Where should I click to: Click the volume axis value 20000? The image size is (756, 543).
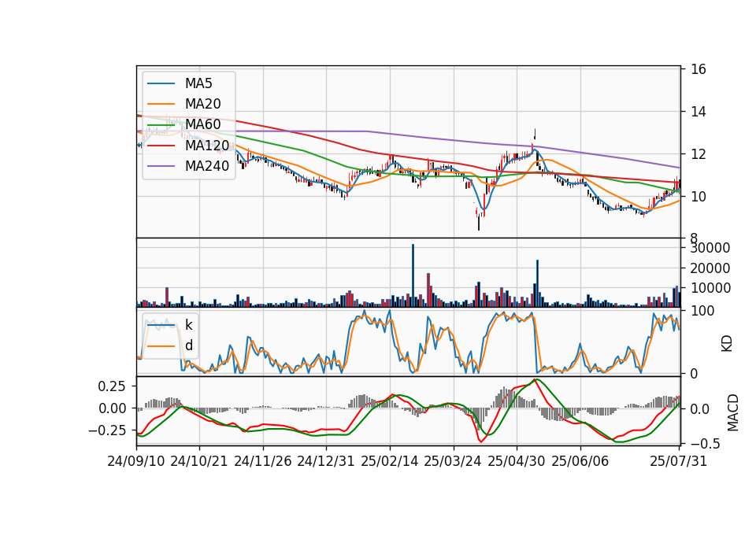[x=710, y=268]
